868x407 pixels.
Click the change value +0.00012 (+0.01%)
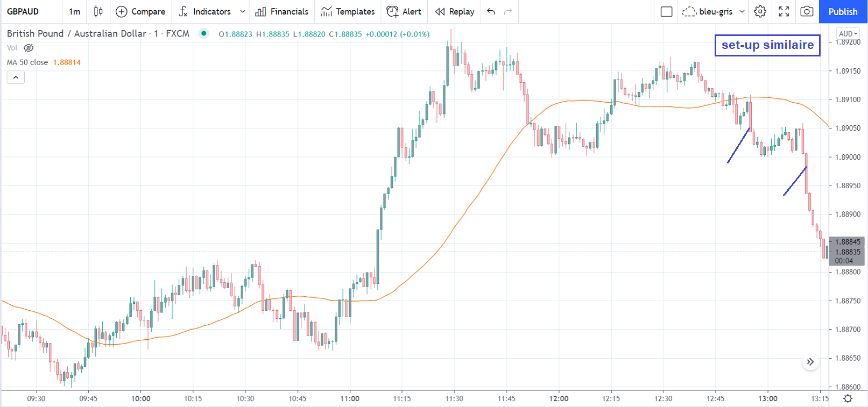pyautogui.click(x=397, y=34)
